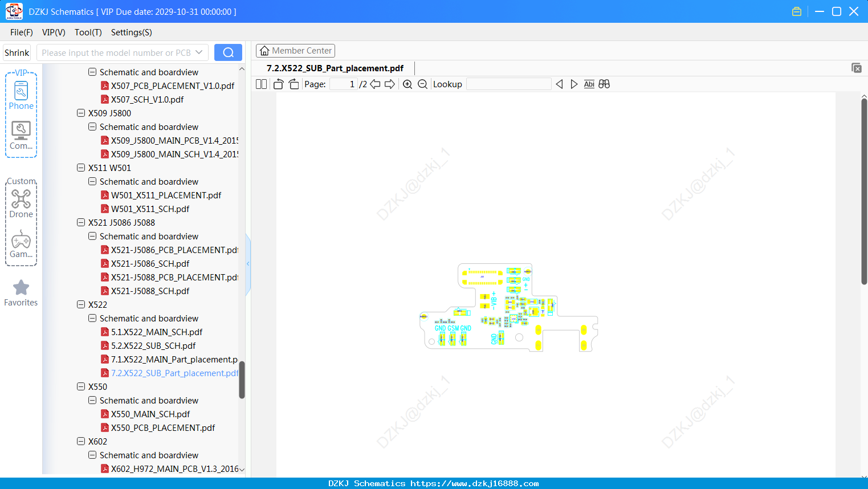Screen dimensions: 868x489
Task: Zoom out of the PDF
Action: tap(422, 84)
